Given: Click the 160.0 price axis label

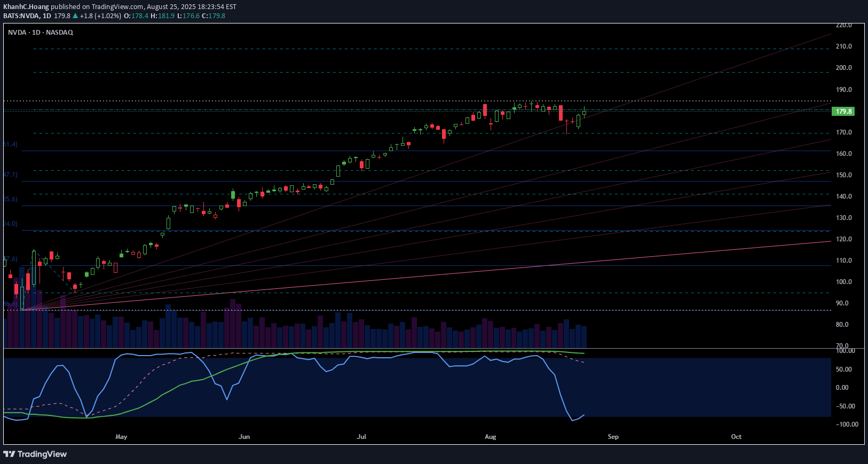Looking at the screenshot, I should point(844,154).
